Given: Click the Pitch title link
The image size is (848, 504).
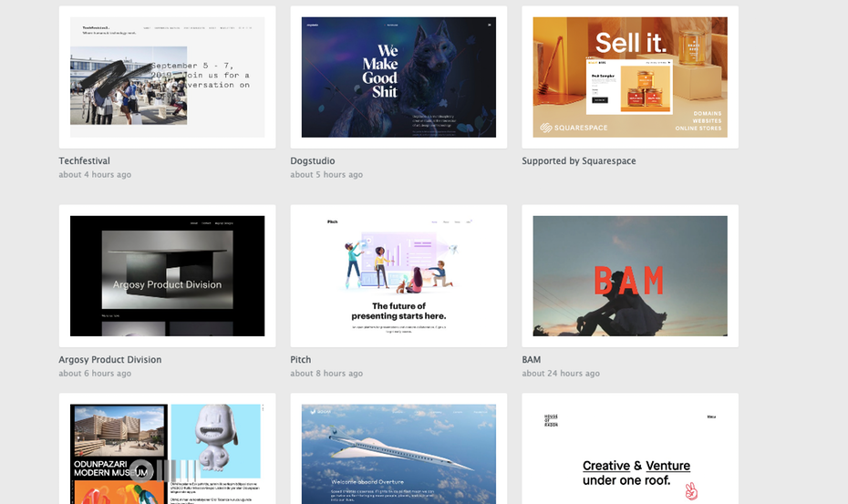Looking at the screenshot, I should click(x=301, y=360).
